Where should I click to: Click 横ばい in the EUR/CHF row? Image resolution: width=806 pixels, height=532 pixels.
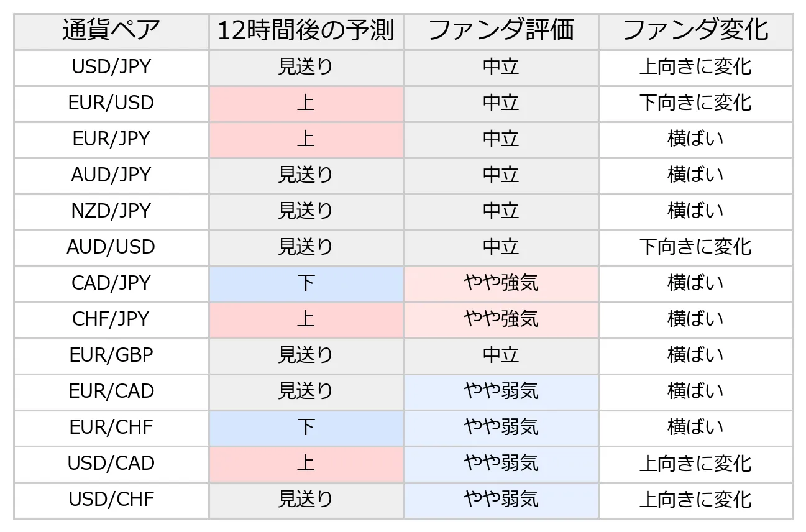[x=695, y=427]
